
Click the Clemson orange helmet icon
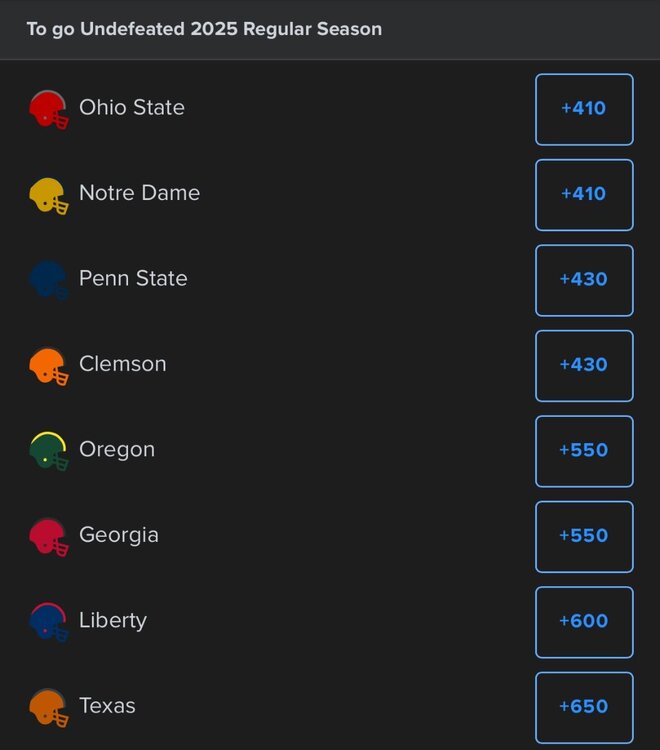pyautogui.click(x=48, y=366)
